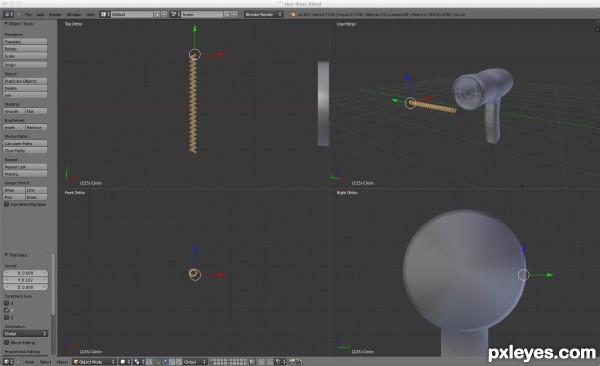The width and height of the screenshot is (600, 366).
Task: Add a new scene with plus icon
Action: point(227,14)
